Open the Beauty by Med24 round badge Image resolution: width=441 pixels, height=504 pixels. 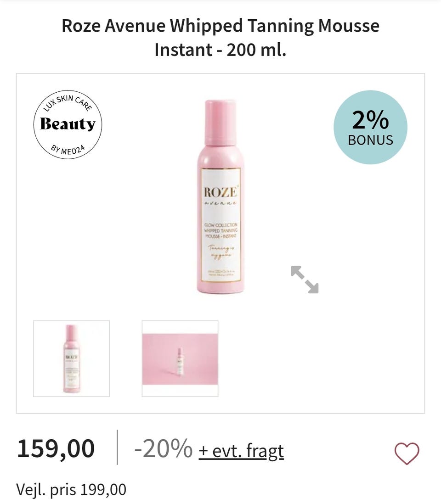(x=68, y=125)
